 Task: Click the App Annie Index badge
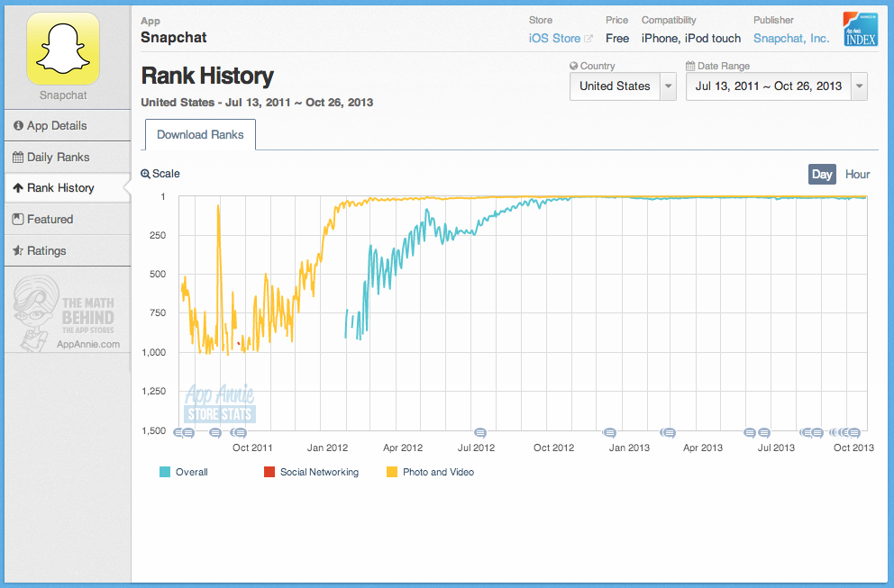tap(859, 30)
